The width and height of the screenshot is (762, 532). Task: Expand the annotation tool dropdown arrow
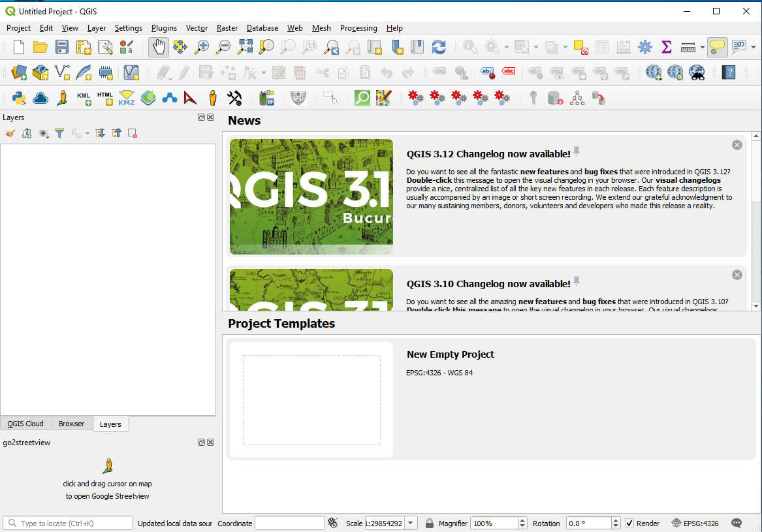(x=754, y=47)
